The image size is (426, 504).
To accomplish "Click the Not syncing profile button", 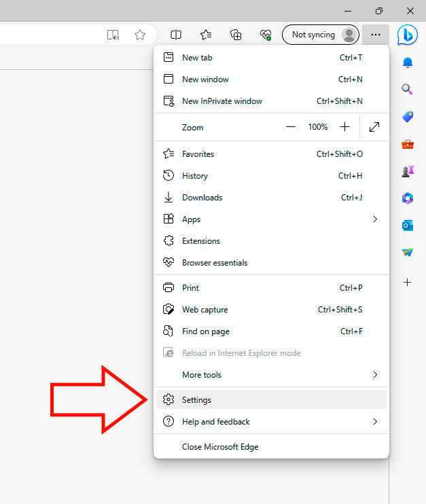I will (320, 35).
